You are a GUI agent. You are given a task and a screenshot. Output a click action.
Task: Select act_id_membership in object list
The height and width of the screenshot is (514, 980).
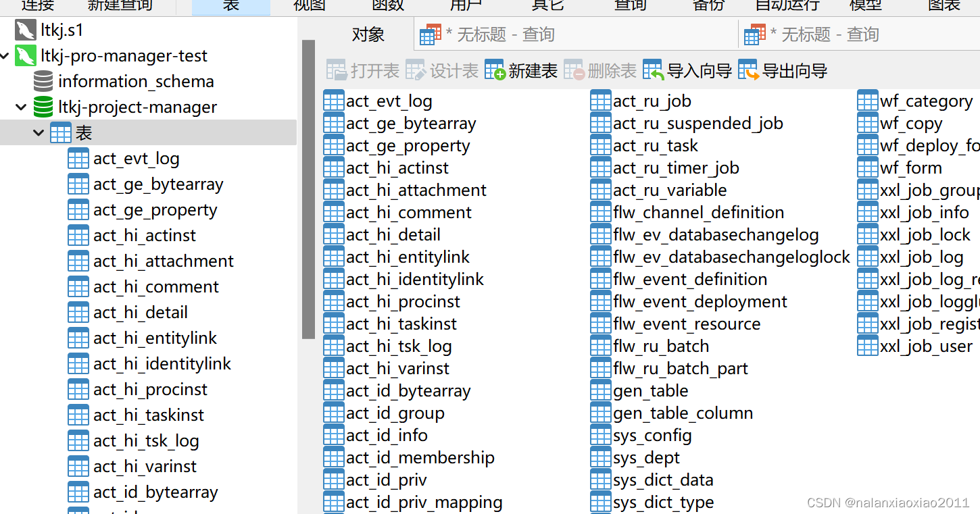coord(420,458)
